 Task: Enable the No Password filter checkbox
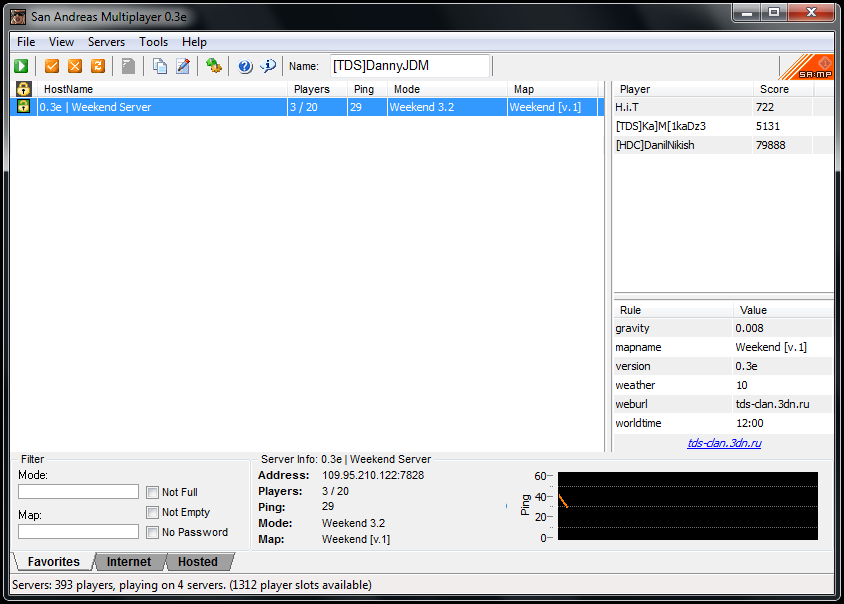tap(152, 532)
